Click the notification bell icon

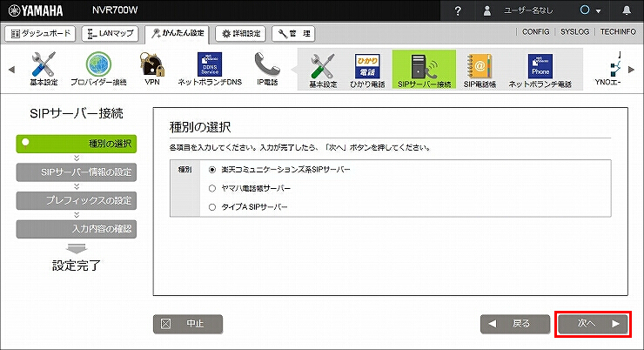[627, 10]
